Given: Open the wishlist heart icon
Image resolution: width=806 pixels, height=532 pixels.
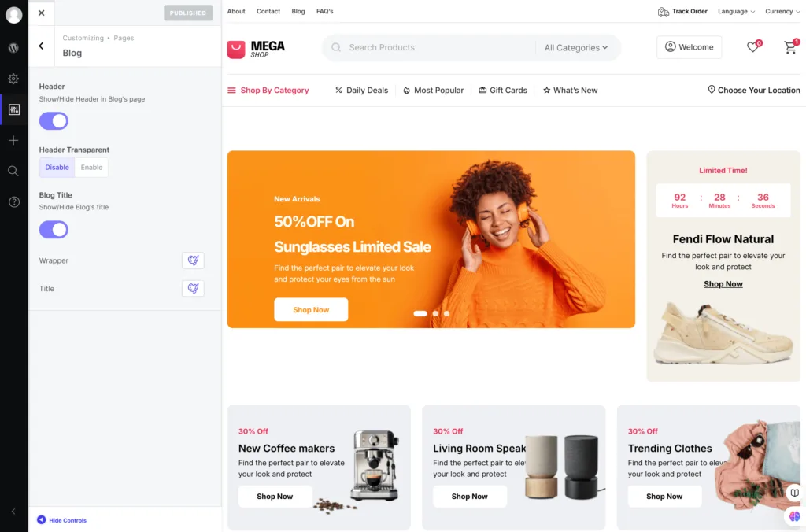Looking at the screenshot, I should 754,46.
